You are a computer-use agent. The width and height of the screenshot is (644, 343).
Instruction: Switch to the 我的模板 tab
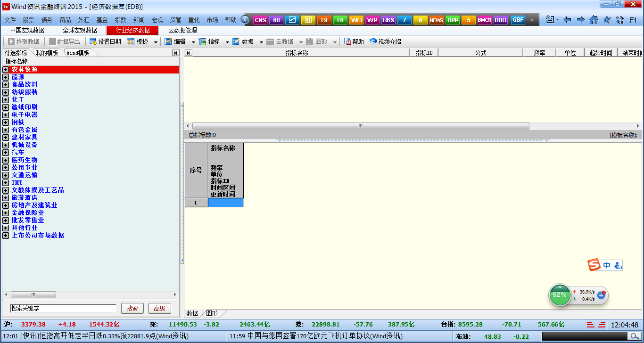47,53
